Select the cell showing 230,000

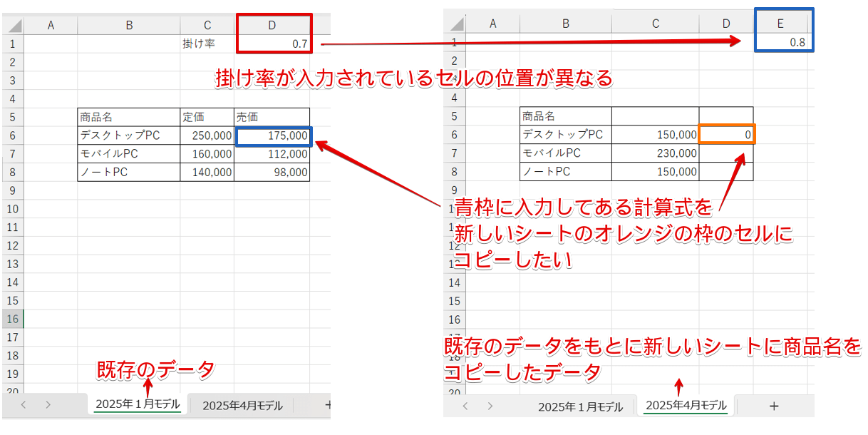pyautogui.click(x=656, y=153)
